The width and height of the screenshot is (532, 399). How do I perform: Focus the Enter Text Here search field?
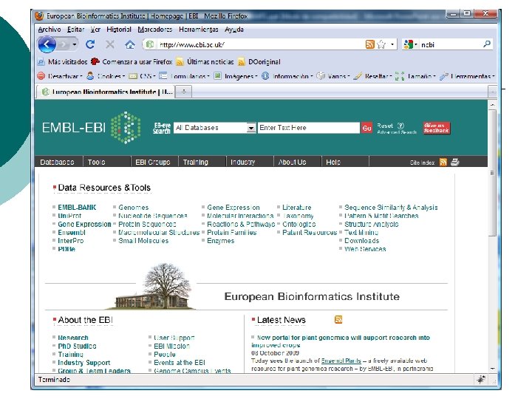(308, 128)
